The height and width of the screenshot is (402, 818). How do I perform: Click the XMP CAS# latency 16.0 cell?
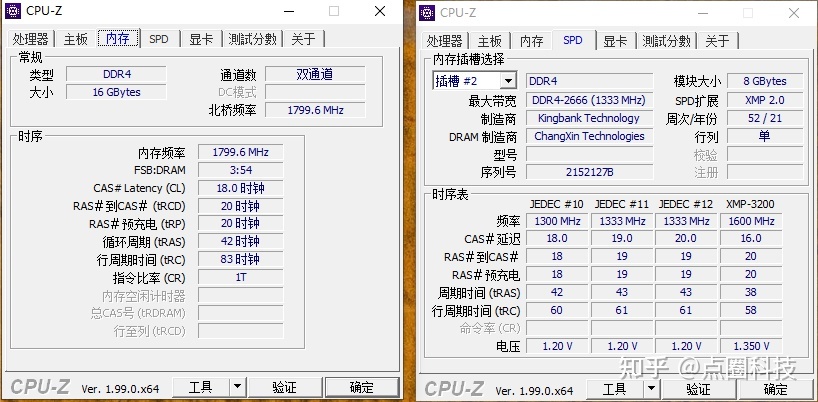[x=751, y=238]
